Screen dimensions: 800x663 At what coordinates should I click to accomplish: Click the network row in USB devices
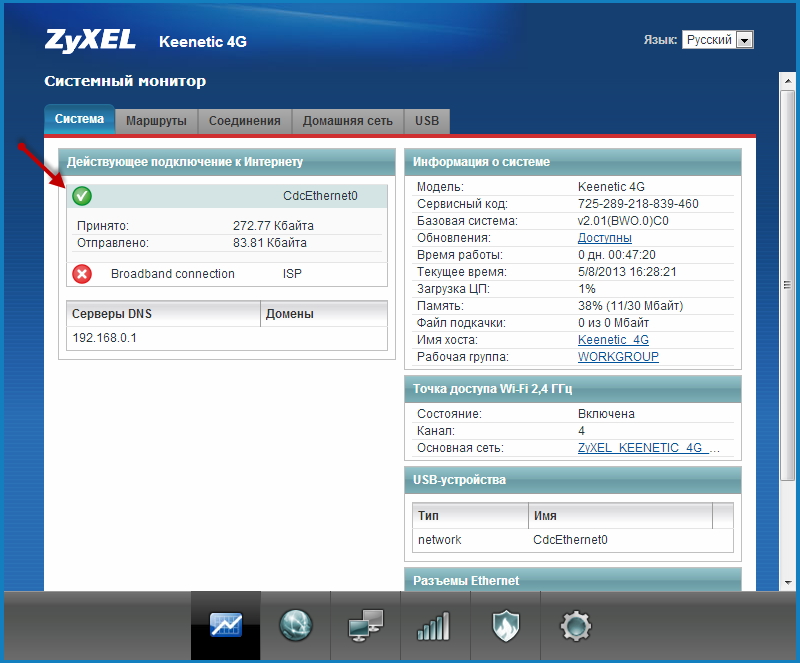(440, 540)
